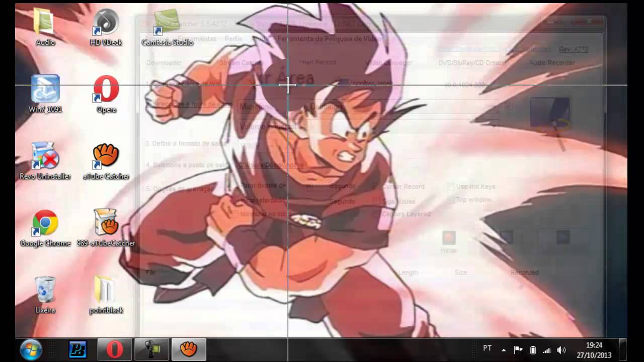
Task: Switch to aTube Catcher taskbar button
Action: tap(189, 349)
